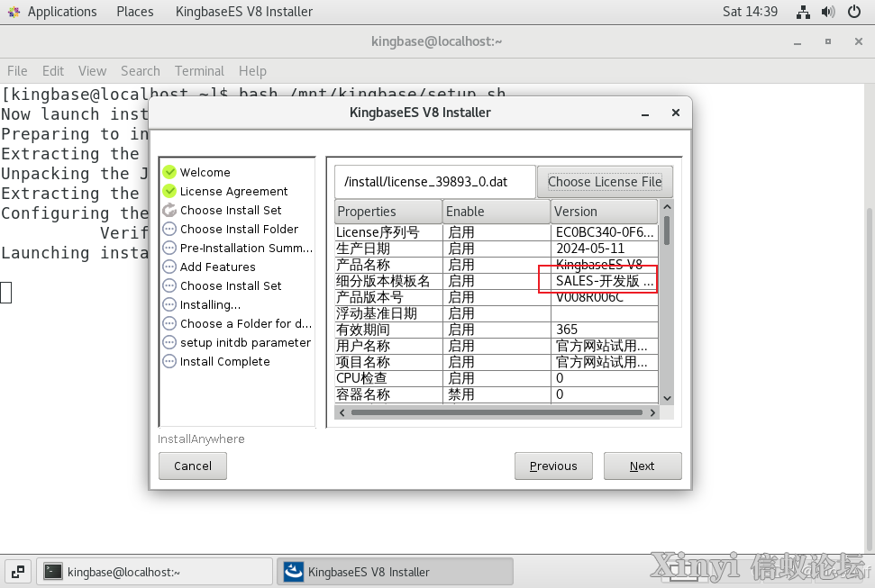
Task: Click the table scroll down arrow
Action: point(667,398)
